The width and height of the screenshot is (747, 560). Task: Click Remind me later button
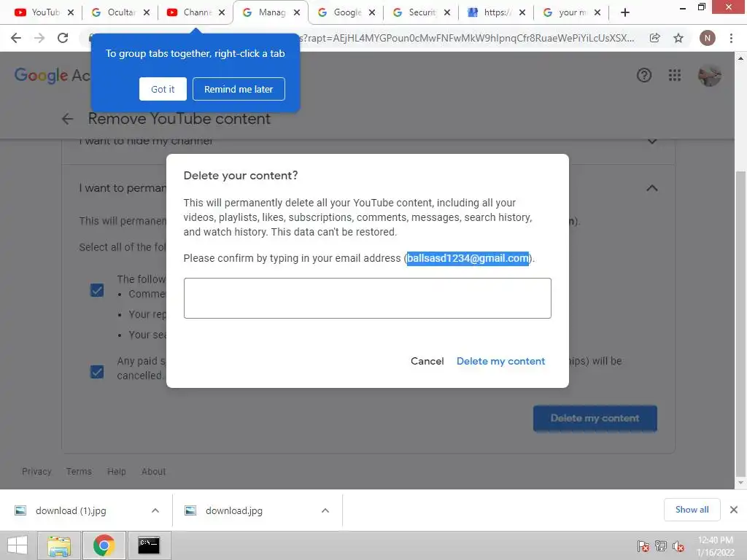(x=239, y=89)
